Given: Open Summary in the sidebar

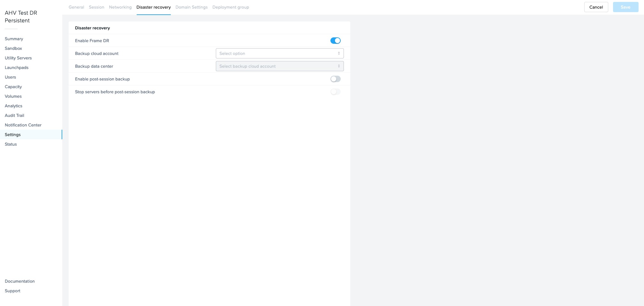Looking at the screenshot, I should 14,39.
